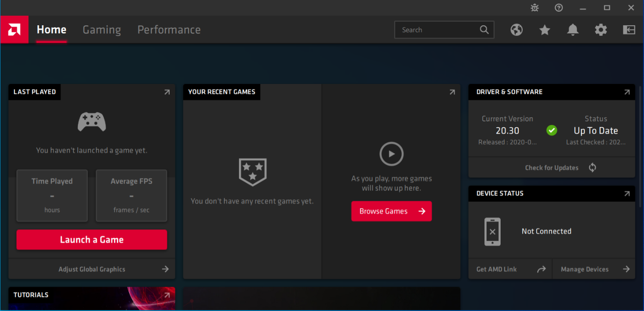The width and height of the screenshot is (644, 311).
Task: Click the Browse Games button
Action: pyautogui.click(x=391, y=211)
